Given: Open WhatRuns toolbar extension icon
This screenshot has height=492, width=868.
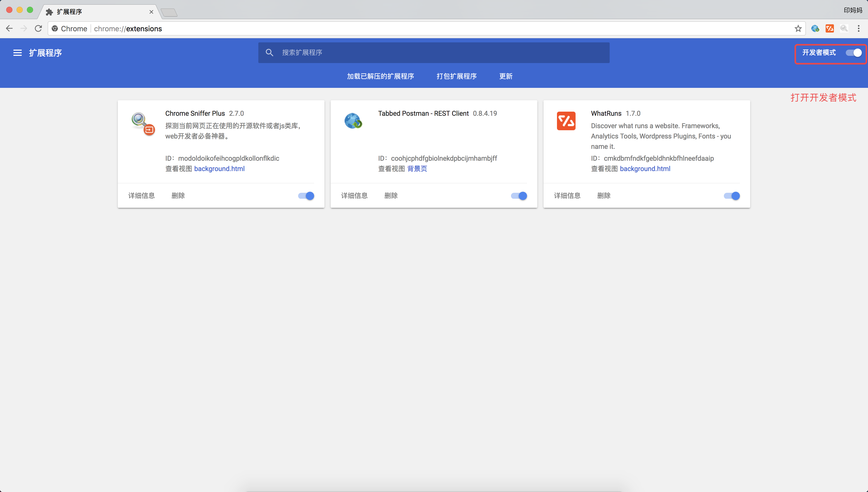Looking at the screenshot, I should pyautogui.click(x=830, y=28).
